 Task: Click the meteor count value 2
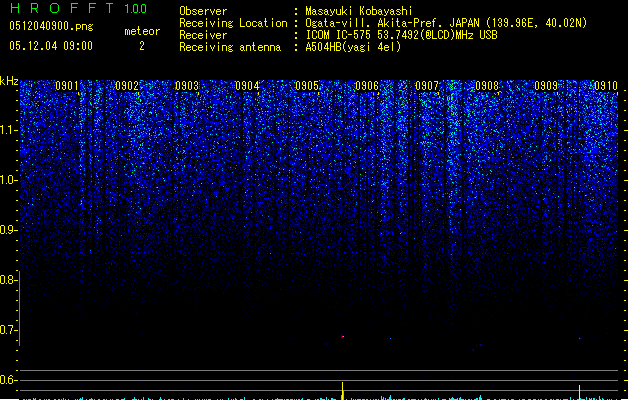pos(142,46)
